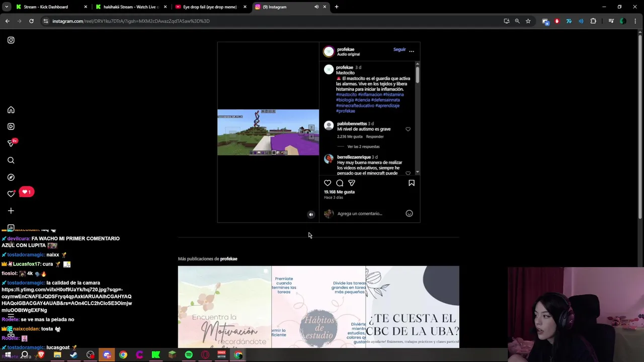The width and height of the screenshot is (644, 362).
Task: Open the Encuentra la Motivación post thumbnail
Action: [224, 307]
